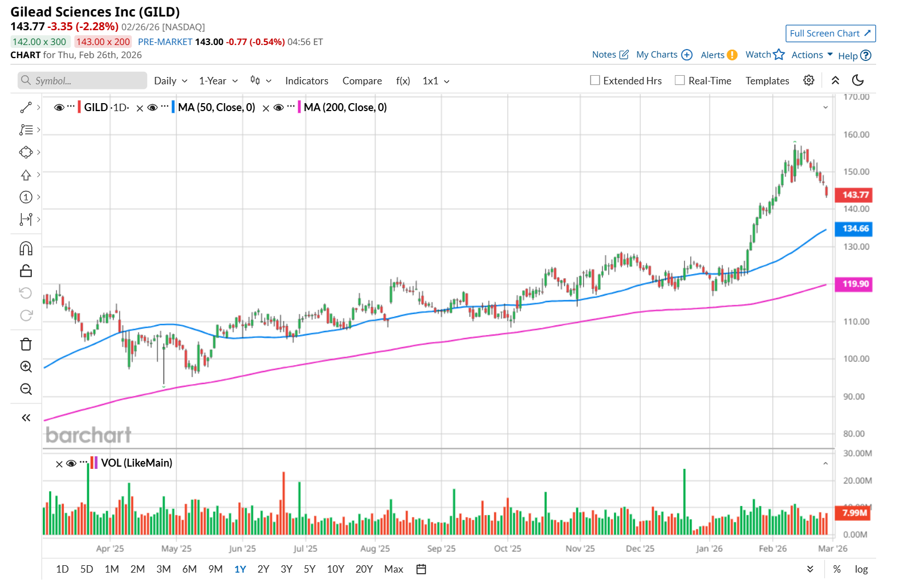Screen dimensions: 908x588
Task: Check the Real-Time checkbox
Action: (680, 80)
